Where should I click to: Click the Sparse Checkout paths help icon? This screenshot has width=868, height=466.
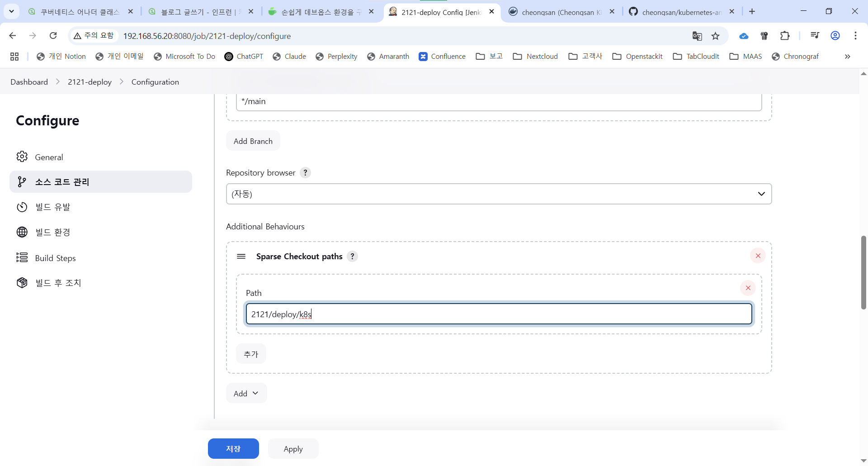pyautogui.click(x=353, y=257)
